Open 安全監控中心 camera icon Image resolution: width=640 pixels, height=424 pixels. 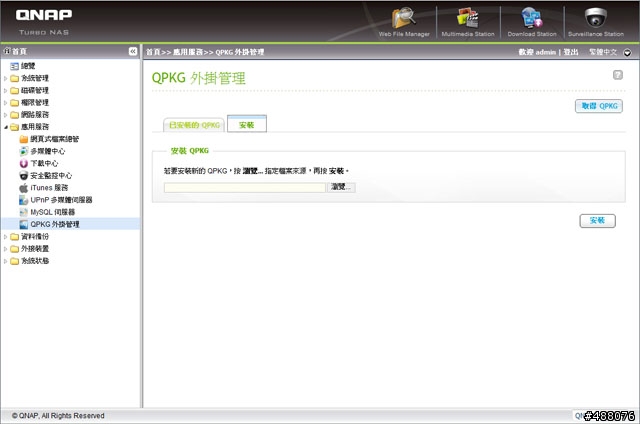click(x=24, y=175)
